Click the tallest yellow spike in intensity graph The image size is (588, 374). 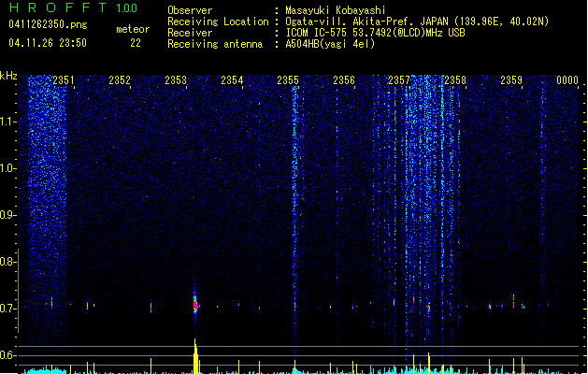coord(195,356)
